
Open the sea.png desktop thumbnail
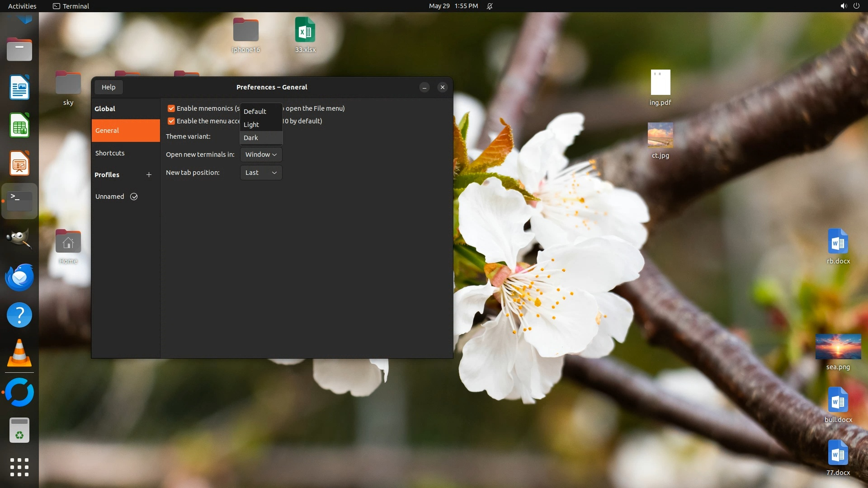[838, 347]
